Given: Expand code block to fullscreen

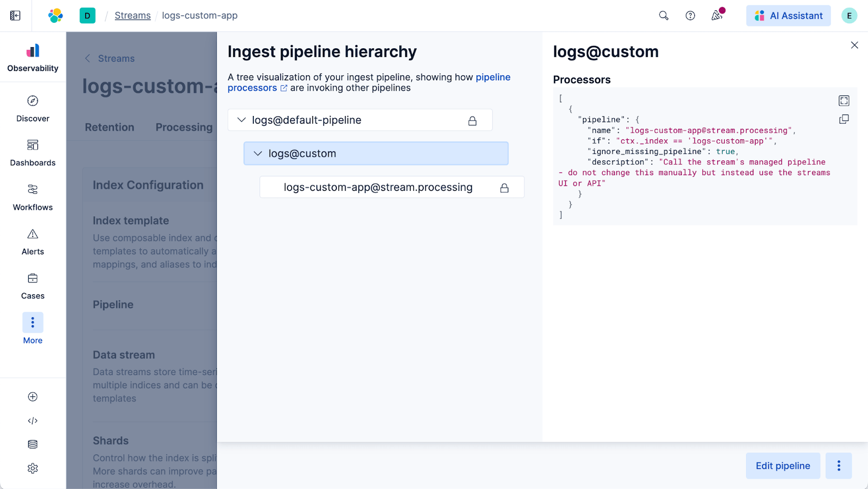Looking at the screenshot, I should pyautogui.click(x=844, y=101).
